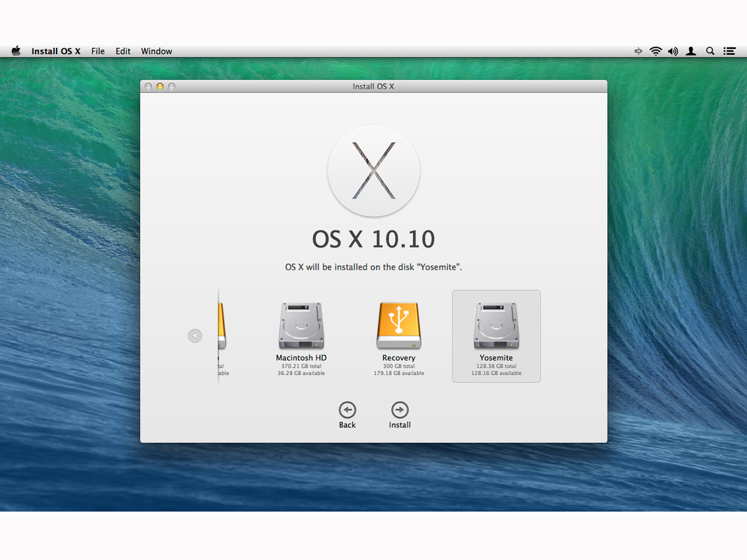Minimize the Install OS X window
Screen dimensions: 747x560
[x=160, y=86]
